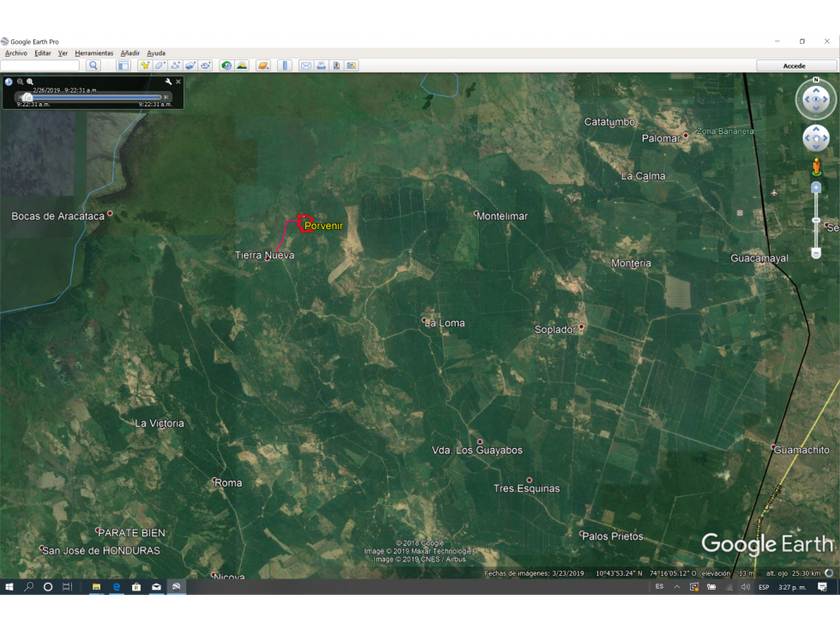Click the Google Earth taskbar icon
The image size is (840, 630).
(x=176, y=587)
